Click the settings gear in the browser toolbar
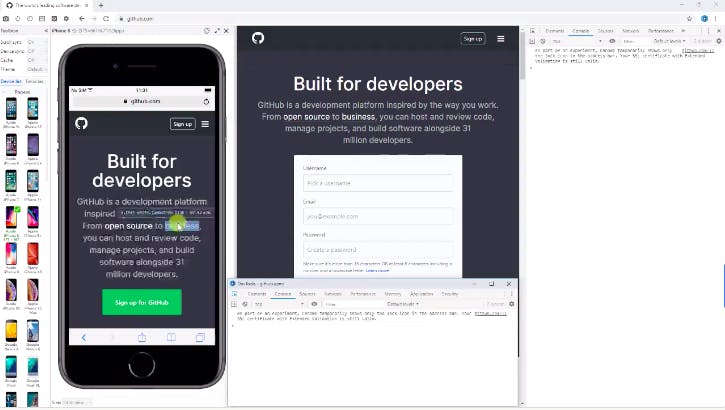 click(66, 18)
